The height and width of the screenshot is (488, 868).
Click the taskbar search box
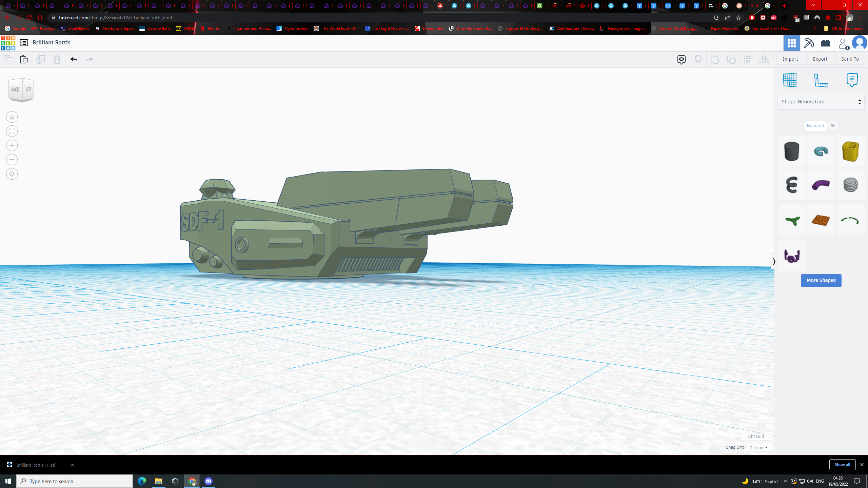(x=75, y=481)
